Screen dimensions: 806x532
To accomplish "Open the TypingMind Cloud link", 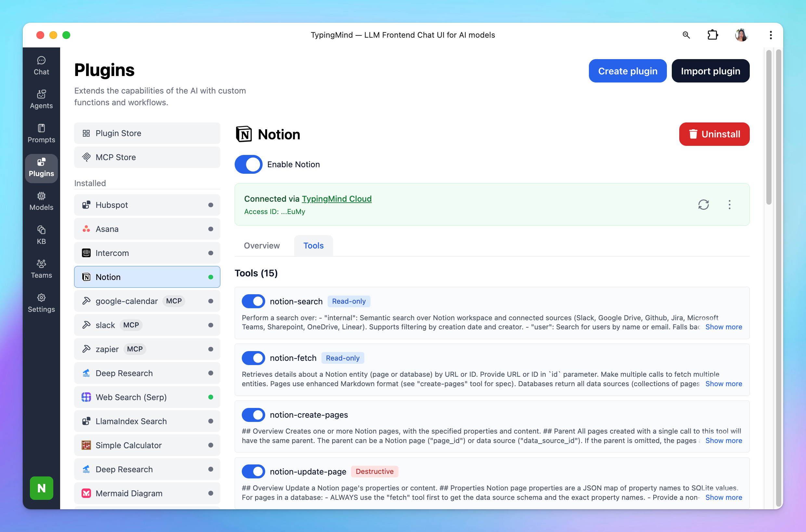I will coord(336,199).
